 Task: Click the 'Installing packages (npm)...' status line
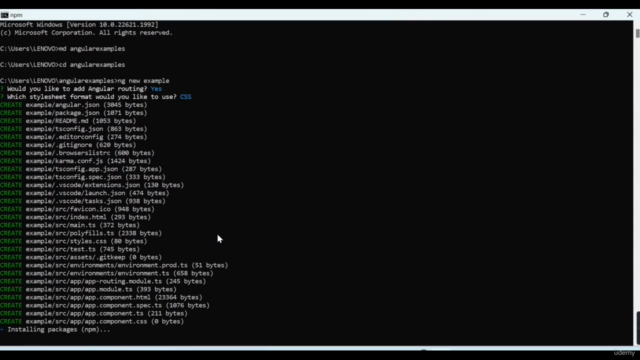(x=55, y=329)
